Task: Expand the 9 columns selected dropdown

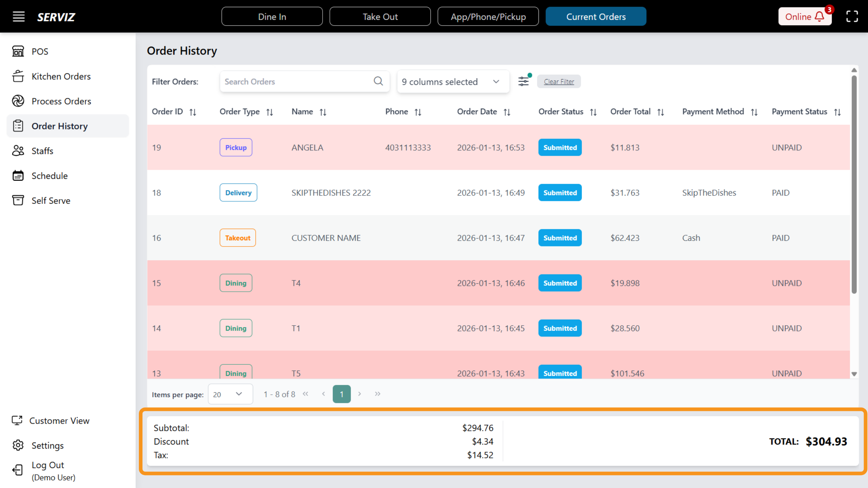Action: (453, 82)
